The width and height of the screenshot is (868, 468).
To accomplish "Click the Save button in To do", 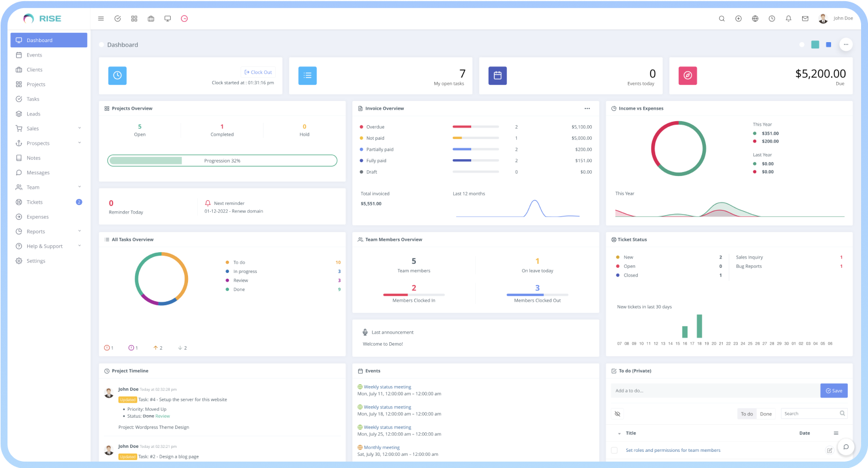I will click(x=833, y=391).
